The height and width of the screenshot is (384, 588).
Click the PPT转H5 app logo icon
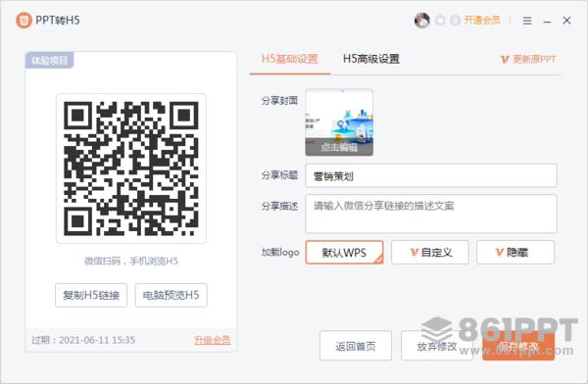point(24,21)
